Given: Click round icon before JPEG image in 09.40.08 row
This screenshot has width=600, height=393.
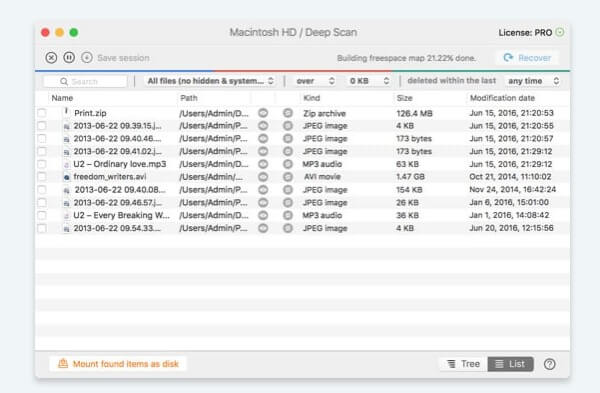Looking at the screenshot, I should click(288, 190).
